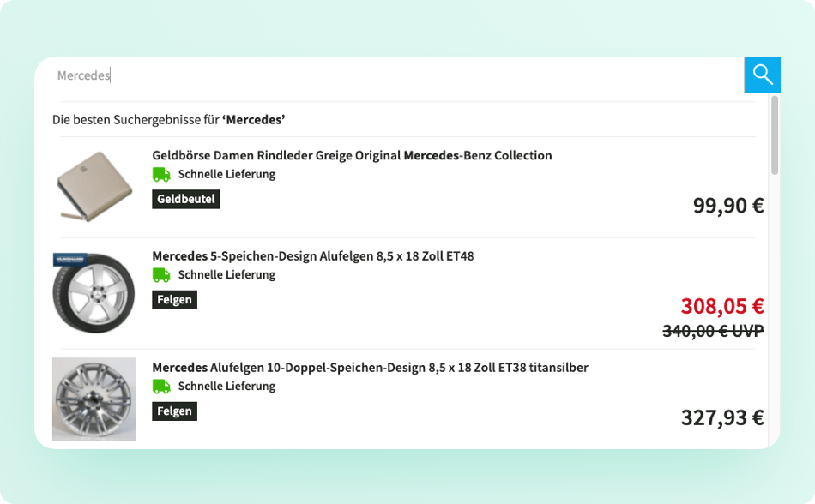Click the red 308,05 € sale price

[x=722, y=306]
